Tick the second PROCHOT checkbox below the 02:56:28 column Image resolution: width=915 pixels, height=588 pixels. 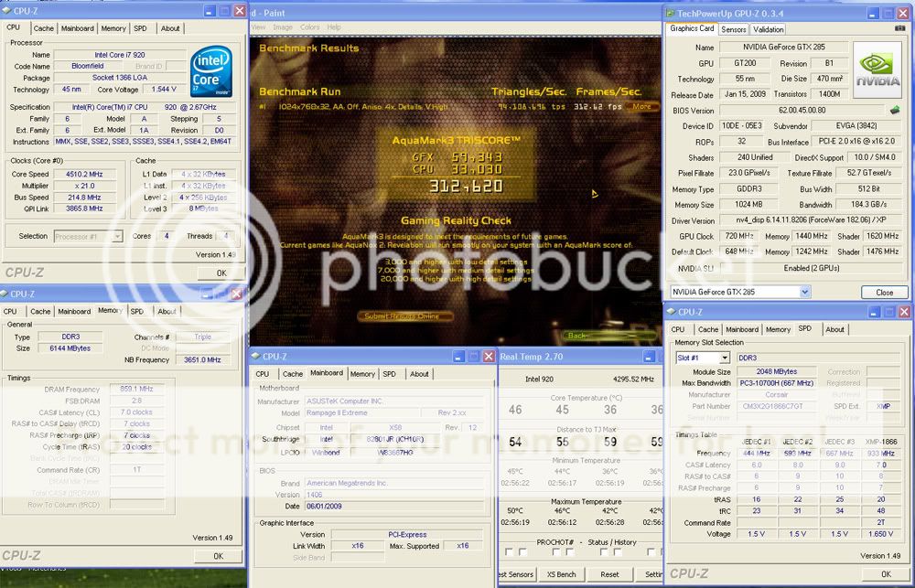[x=618, y=551]
